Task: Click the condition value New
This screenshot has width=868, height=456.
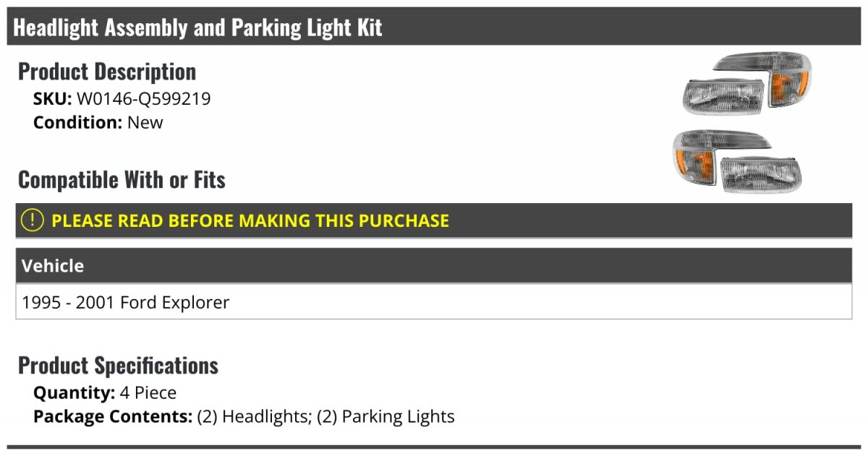Action: click(x=145, y=122)
